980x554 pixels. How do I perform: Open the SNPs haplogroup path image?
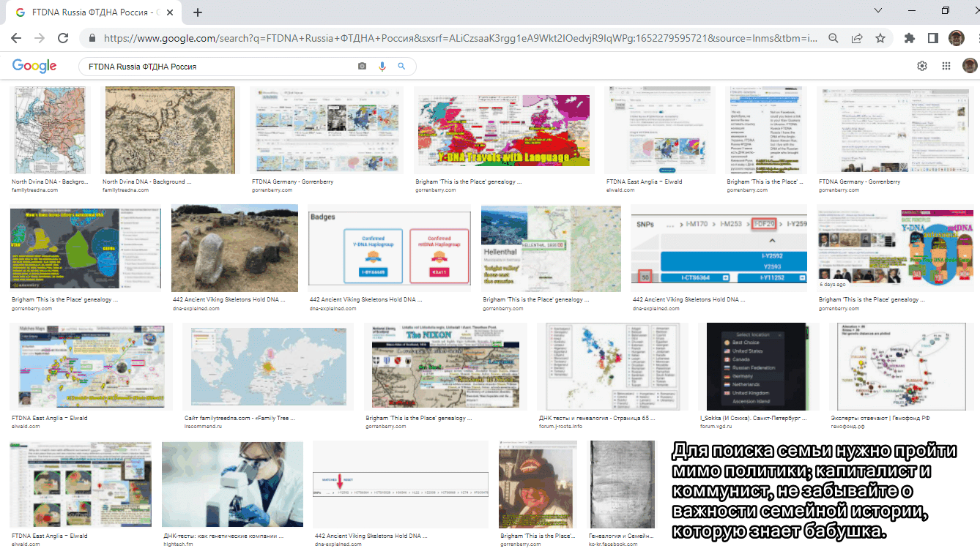(x=719, y=248)
